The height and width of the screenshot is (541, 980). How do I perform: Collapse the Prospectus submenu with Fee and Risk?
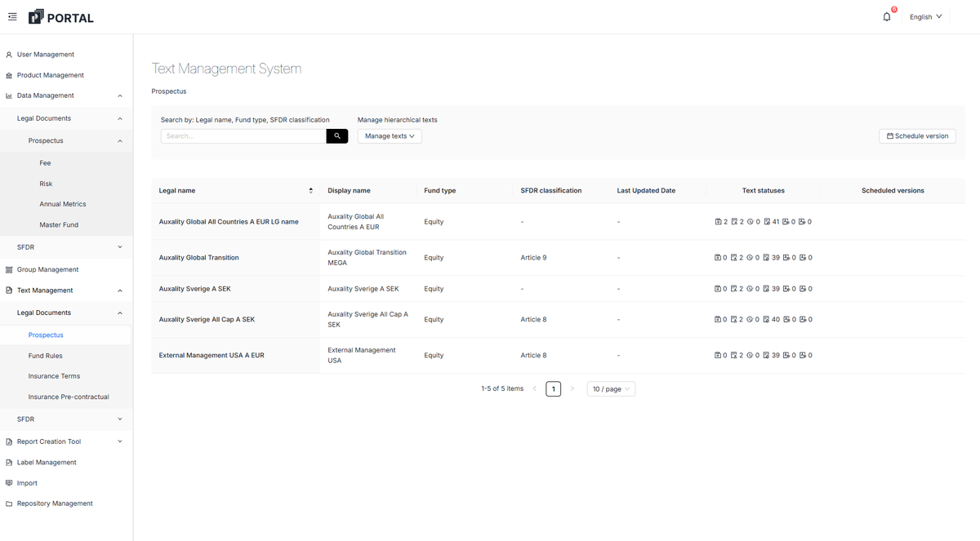120,141
